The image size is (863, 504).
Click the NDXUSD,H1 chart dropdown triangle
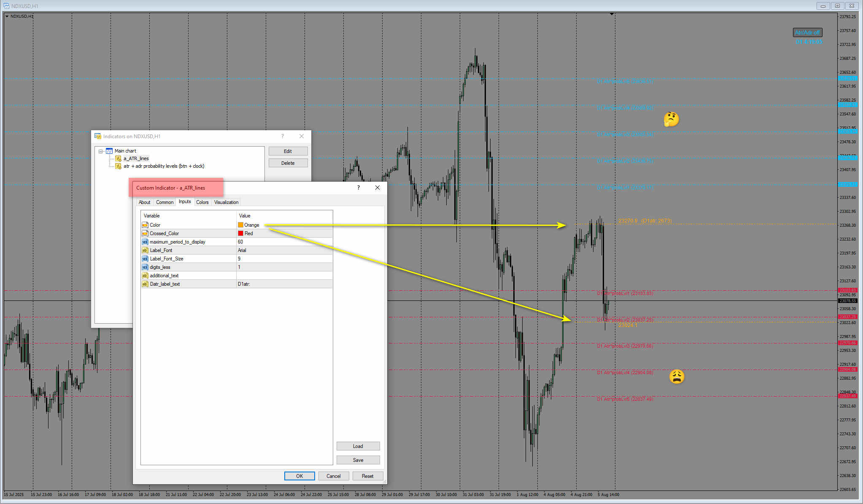click(x=7, y=16)
